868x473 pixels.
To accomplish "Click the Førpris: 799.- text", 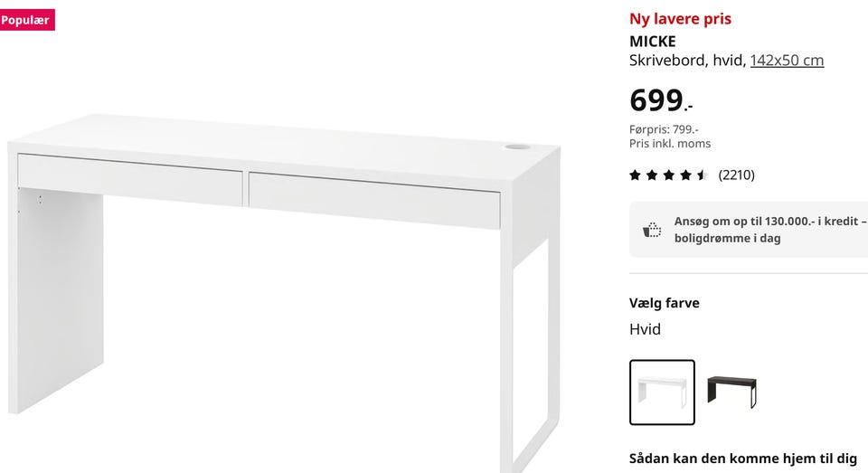I will (x=664, y=129).
